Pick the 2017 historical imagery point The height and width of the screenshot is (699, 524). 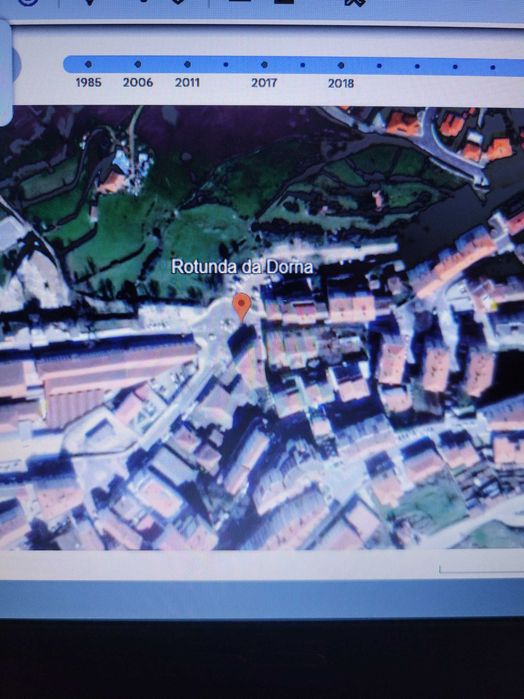pos(264,65)
